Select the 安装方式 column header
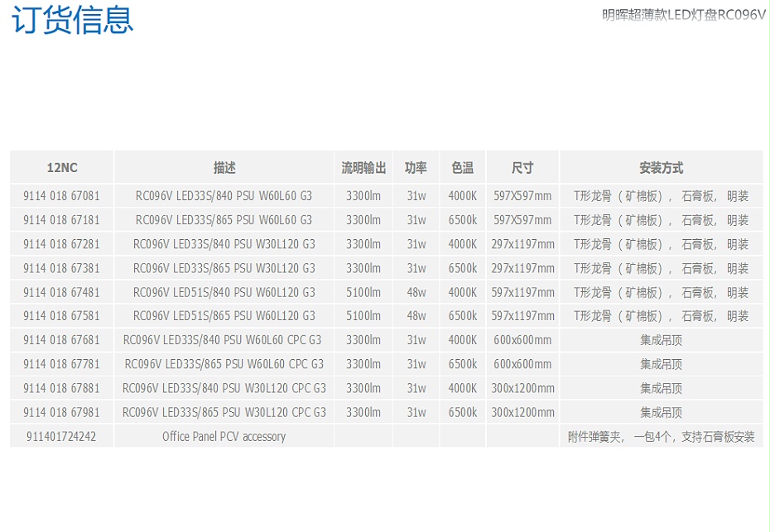770x532 pixels. point(661,168)
